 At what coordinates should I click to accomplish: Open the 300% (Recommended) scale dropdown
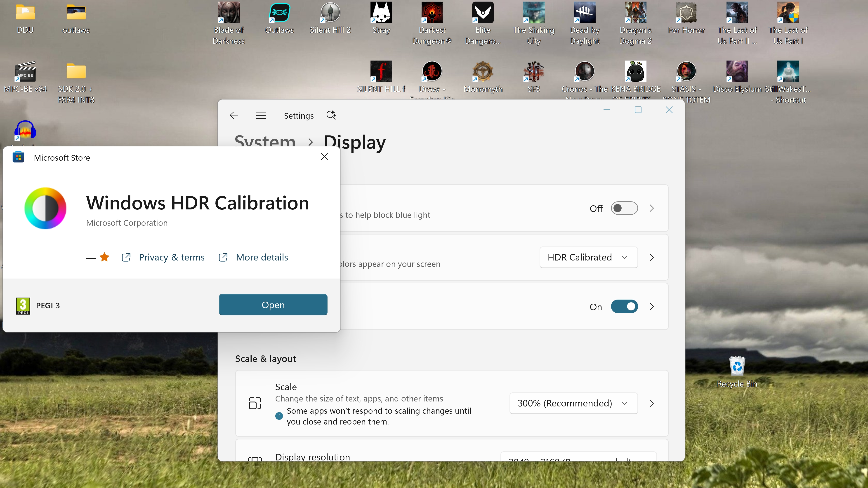tap(573, 403)
